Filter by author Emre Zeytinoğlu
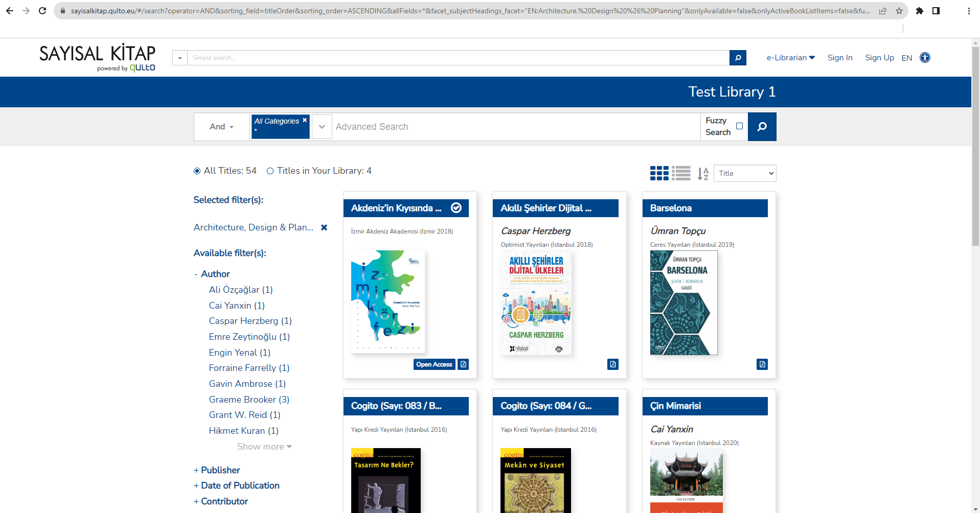The image size is (980, 513). click(249, 337)
